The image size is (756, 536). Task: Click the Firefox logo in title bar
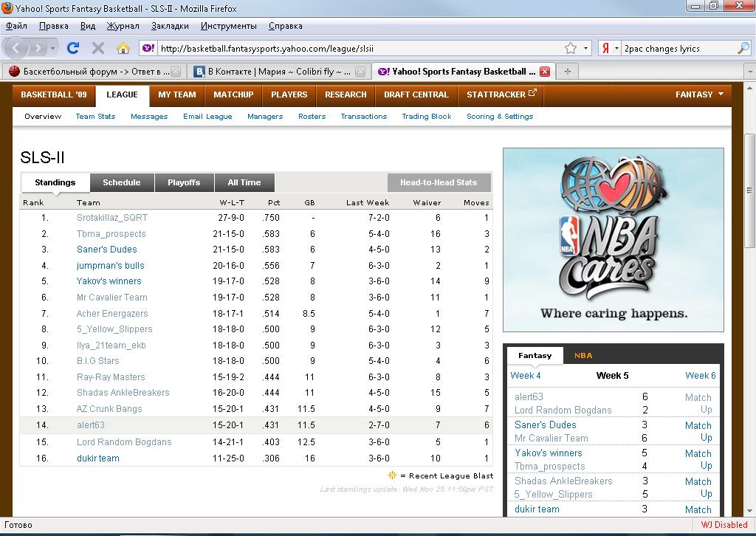7,7
